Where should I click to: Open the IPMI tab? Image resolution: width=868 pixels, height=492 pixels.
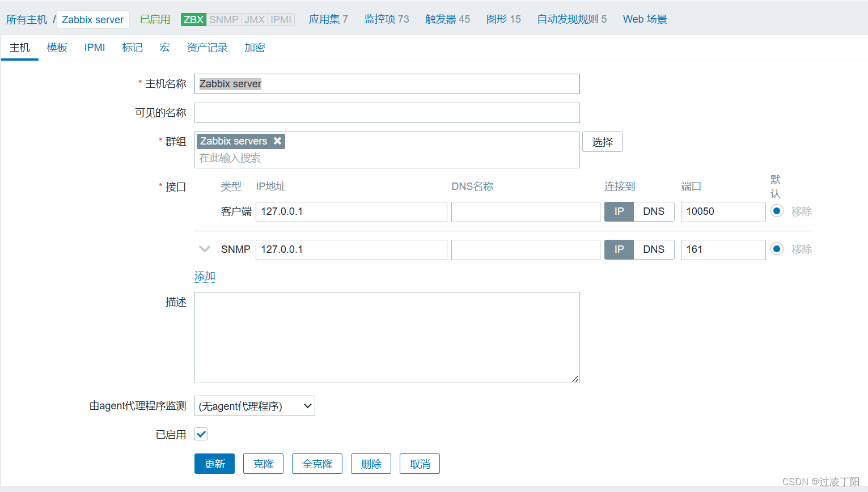pyautogui.click(x=95, y=48)
